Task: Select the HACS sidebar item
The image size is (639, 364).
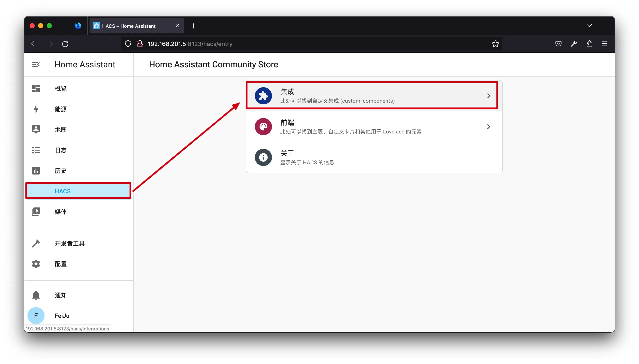Action: coord(78,191)
